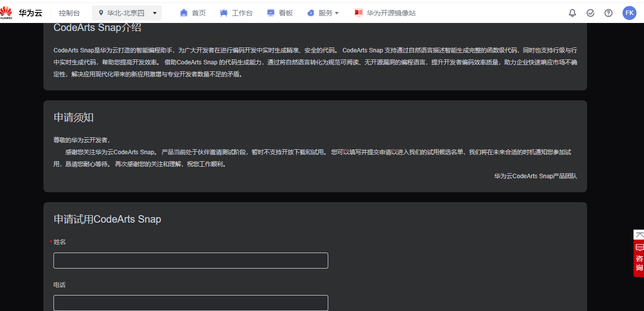This screenshot has width=644, height=311.
Task: Click the checkmark circle icon in header
Action: pos(591,13)
